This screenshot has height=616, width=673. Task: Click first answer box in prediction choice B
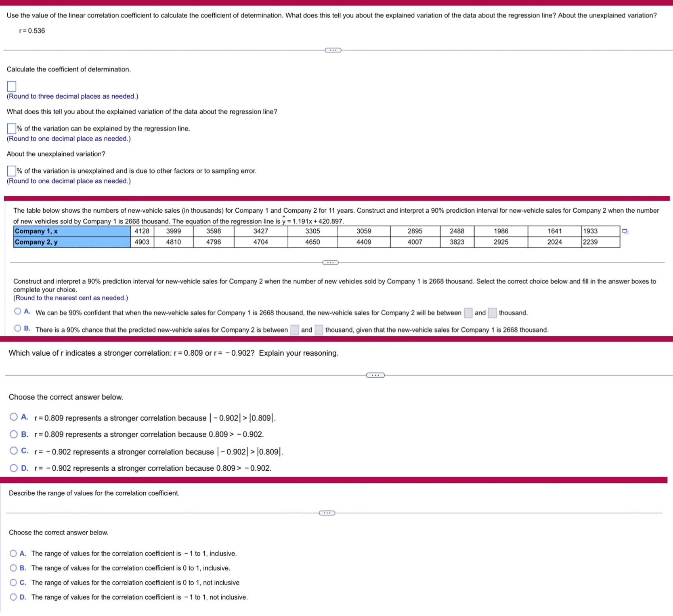click(x=295, y=330)
